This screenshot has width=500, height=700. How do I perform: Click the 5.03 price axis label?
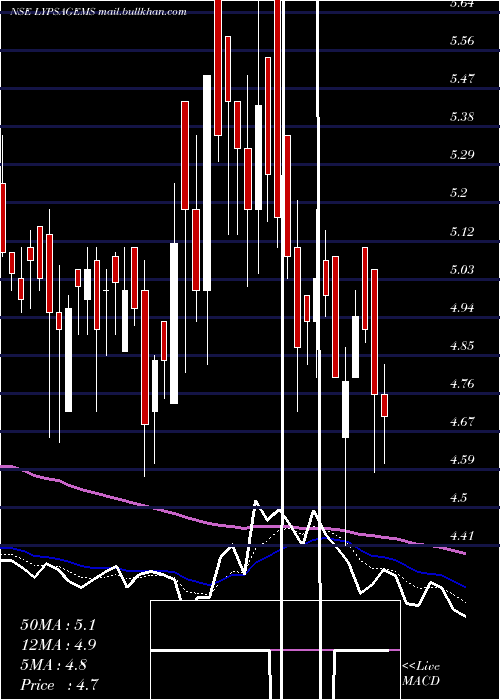462,269
